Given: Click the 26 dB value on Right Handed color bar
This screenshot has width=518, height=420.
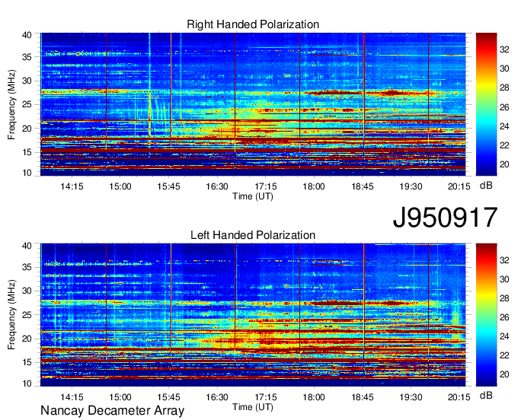Looking at the screenshot, I should [504, 107].
